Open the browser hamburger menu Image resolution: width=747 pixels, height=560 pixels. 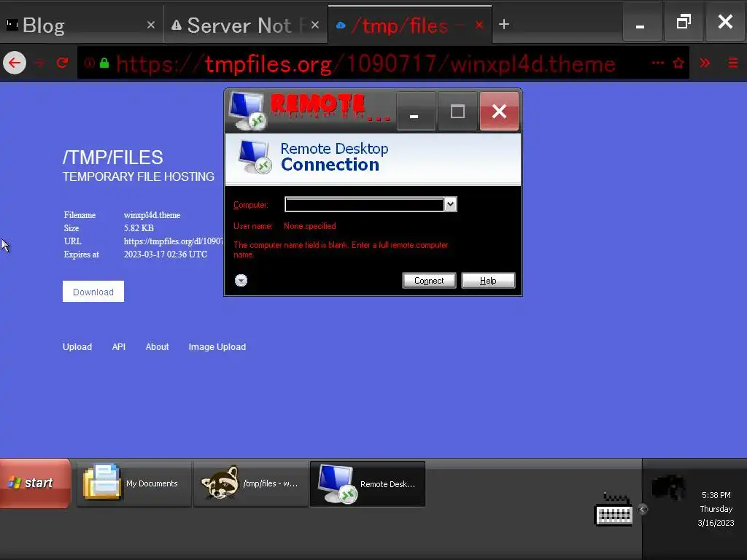pos(733,63)
